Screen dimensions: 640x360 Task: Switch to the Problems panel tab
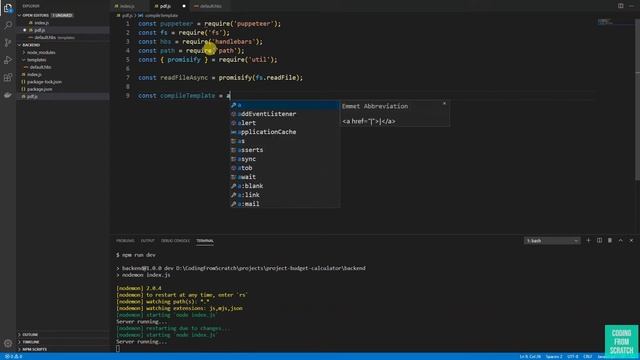tap(125, 241)
